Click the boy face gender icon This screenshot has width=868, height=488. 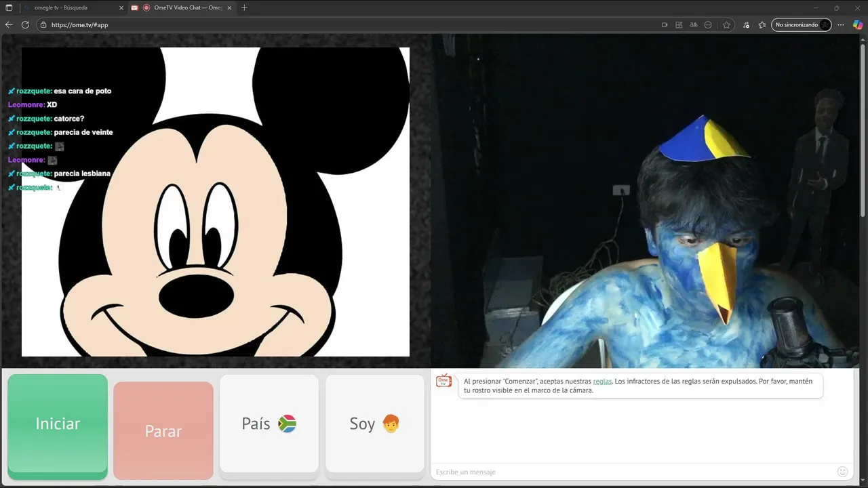coord(391,424)
